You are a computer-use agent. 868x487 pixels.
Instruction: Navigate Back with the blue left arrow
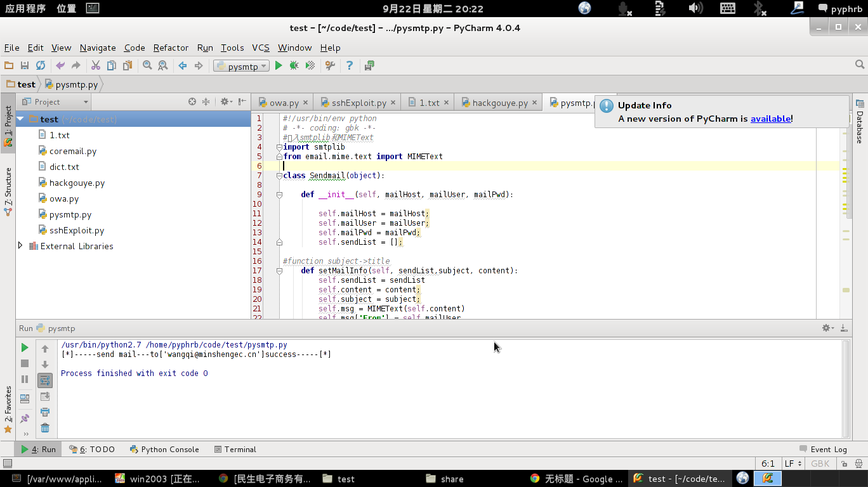click(183, 65)
